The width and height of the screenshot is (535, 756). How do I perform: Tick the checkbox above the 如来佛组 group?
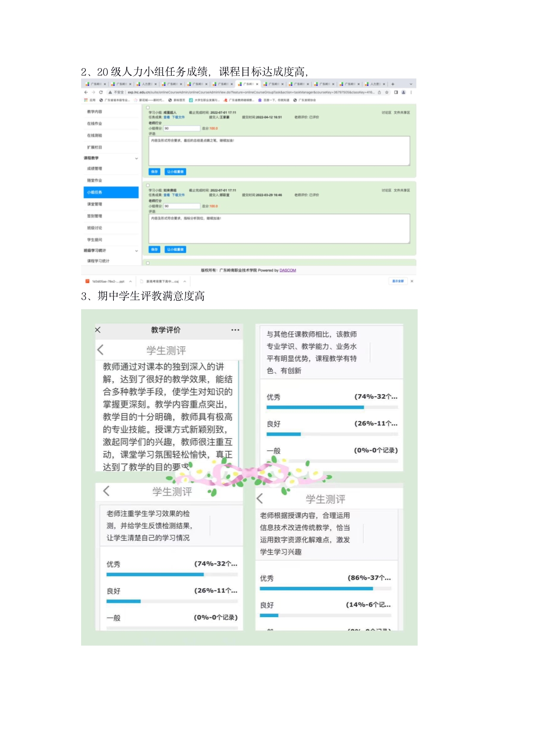pos(148,185)
